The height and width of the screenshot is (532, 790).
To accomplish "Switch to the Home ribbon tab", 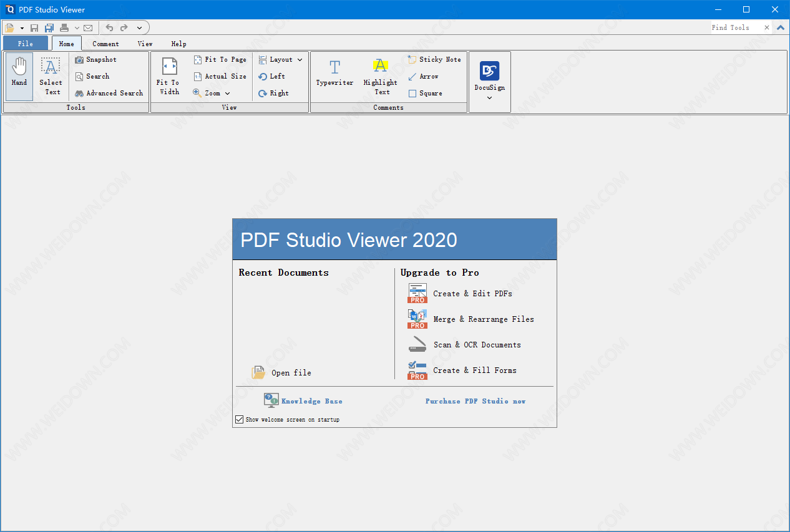I will click(x=67, y=44).
